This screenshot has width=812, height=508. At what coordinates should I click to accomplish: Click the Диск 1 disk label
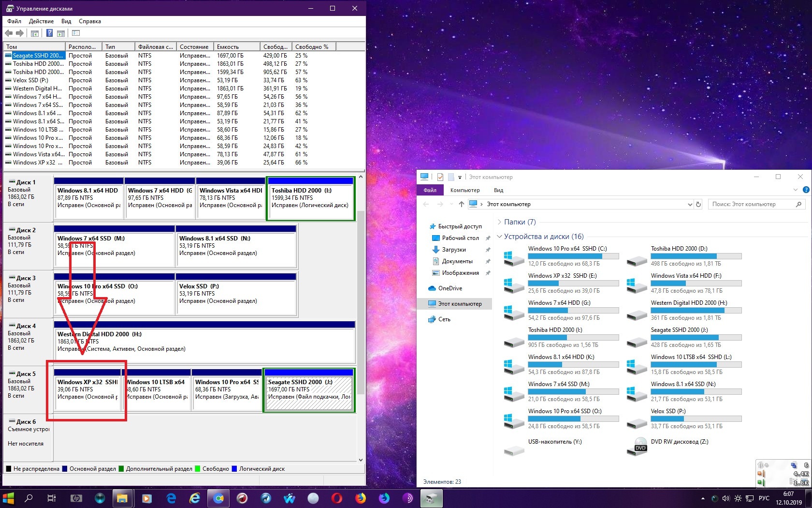(x=26, y=182)
